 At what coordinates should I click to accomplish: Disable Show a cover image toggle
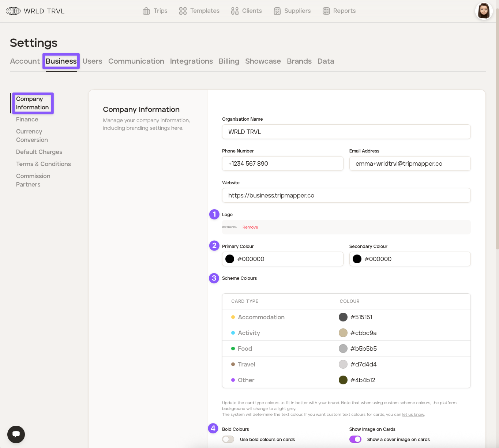(x=355, y=439)
